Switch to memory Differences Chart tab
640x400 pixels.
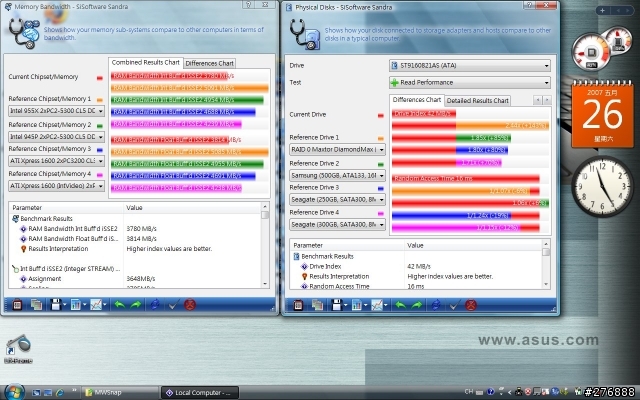(x=209, y=63)
